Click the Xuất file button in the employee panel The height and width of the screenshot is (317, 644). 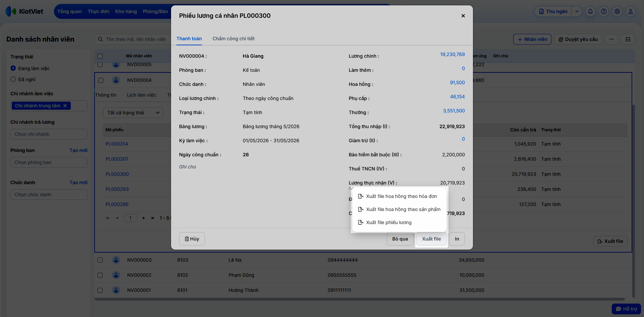[x=610, y=241]
